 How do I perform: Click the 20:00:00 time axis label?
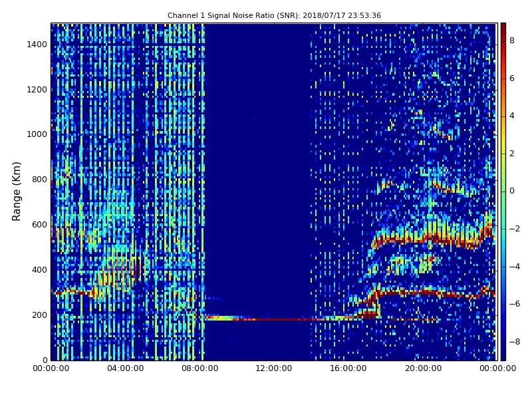click(423, 368)
